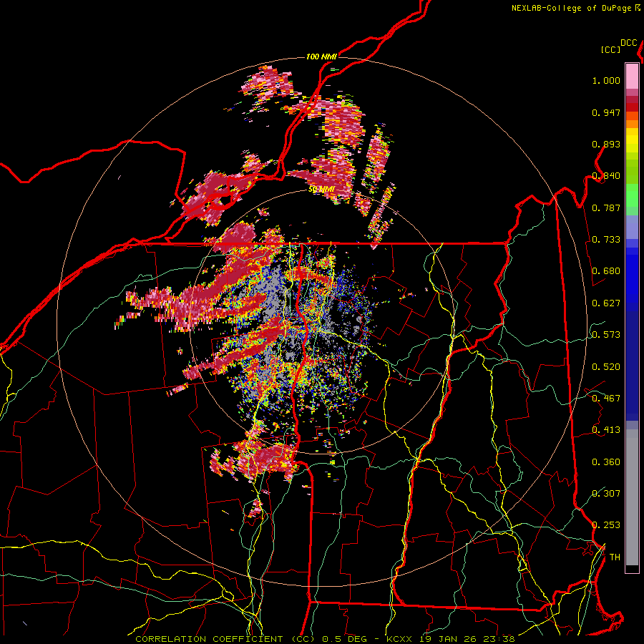Screen dimensions: 644x644
Task: Select the 0.840 scale value
Action: click(606, 176)
